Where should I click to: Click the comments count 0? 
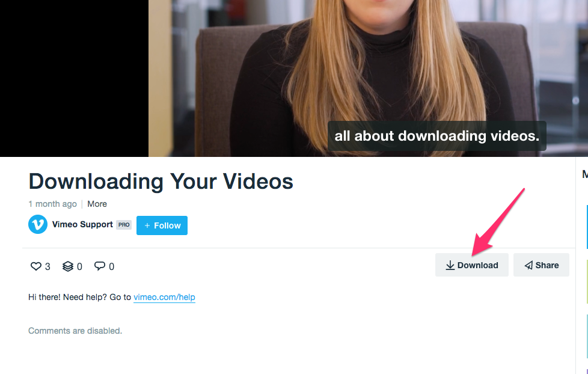[x=111, y=267]
